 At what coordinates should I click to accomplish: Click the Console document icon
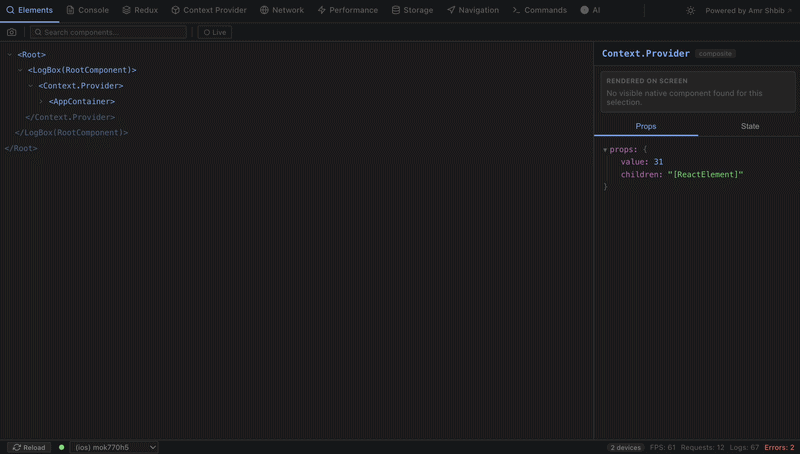[x=70, y=10]
